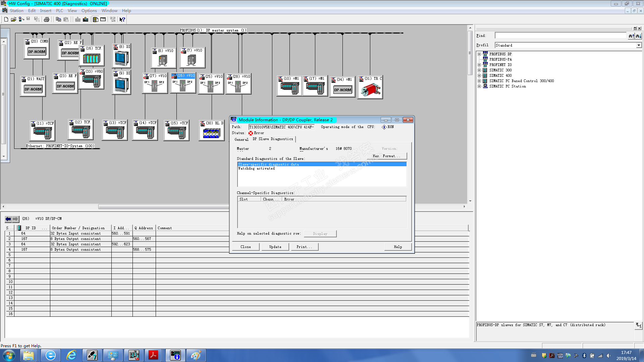Click the Print toolbar icon
This screenshot has width=644, height=362.
click(47, 19)
